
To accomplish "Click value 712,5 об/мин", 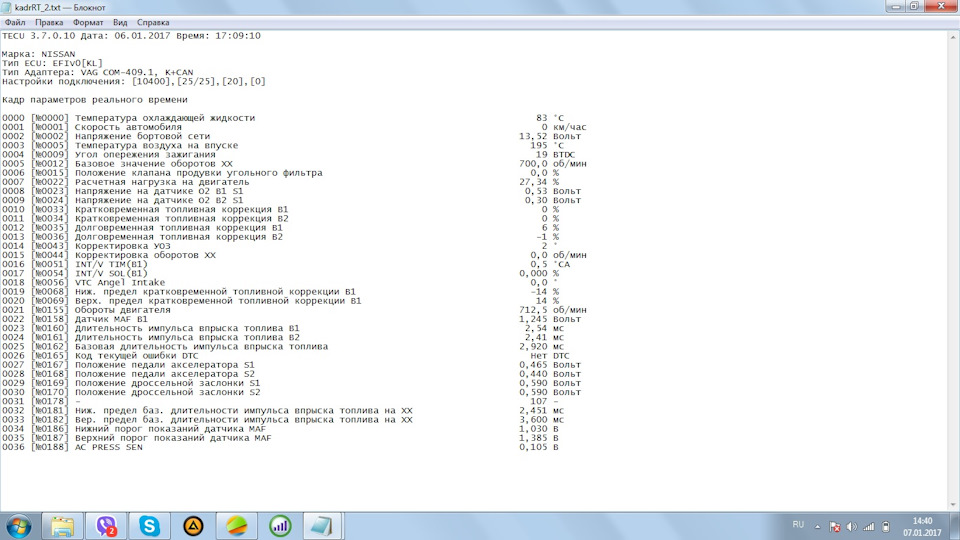I will tap(552, 310).
